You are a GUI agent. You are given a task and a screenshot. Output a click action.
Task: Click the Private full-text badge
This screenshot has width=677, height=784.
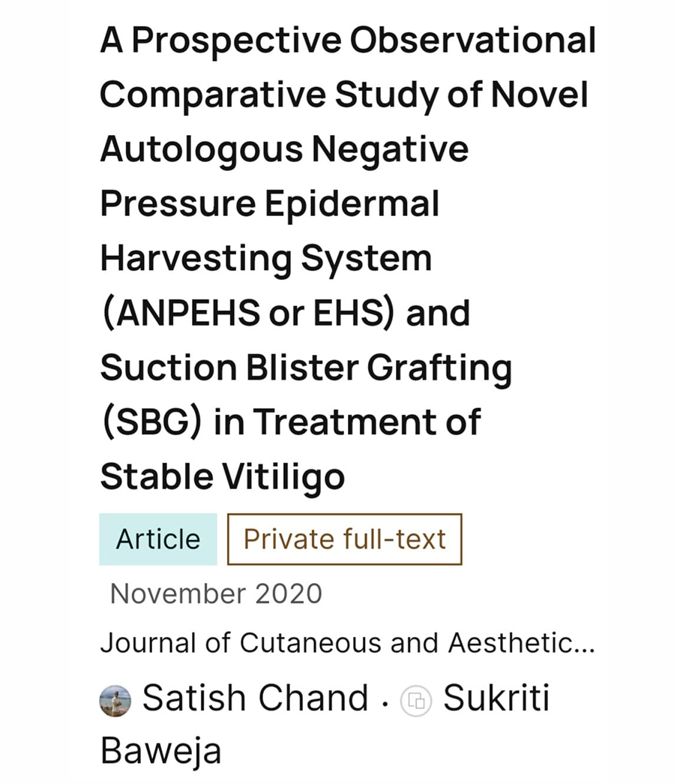[344, 539]
